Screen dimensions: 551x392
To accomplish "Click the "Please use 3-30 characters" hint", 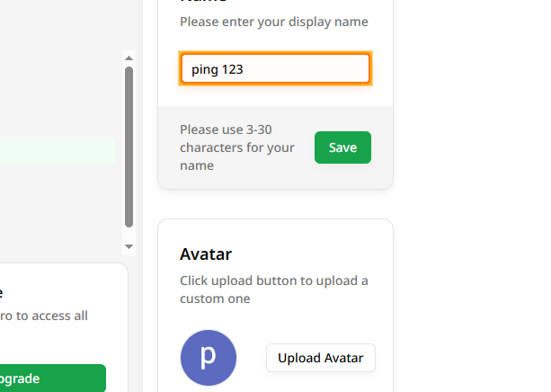I will pyautogui.click(x=237, y=147).
